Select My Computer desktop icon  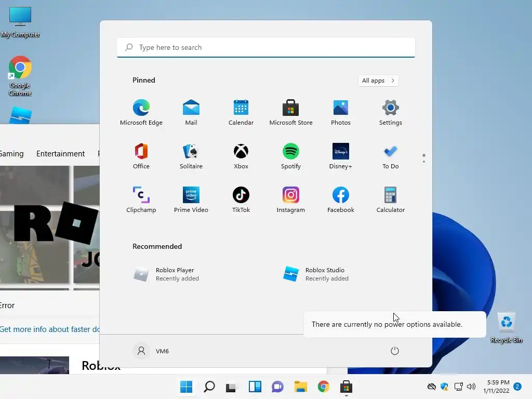(x=20, y=22)
